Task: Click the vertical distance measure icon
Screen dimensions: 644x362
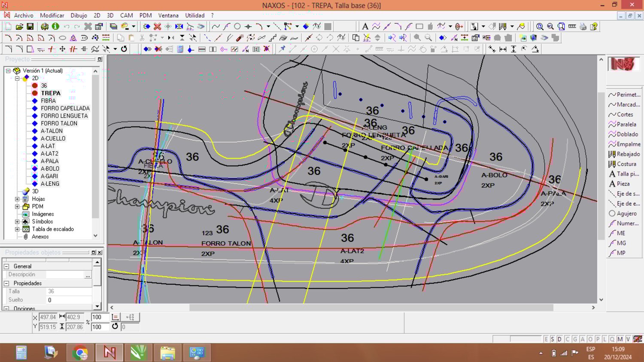Action: tap(513, 49)
